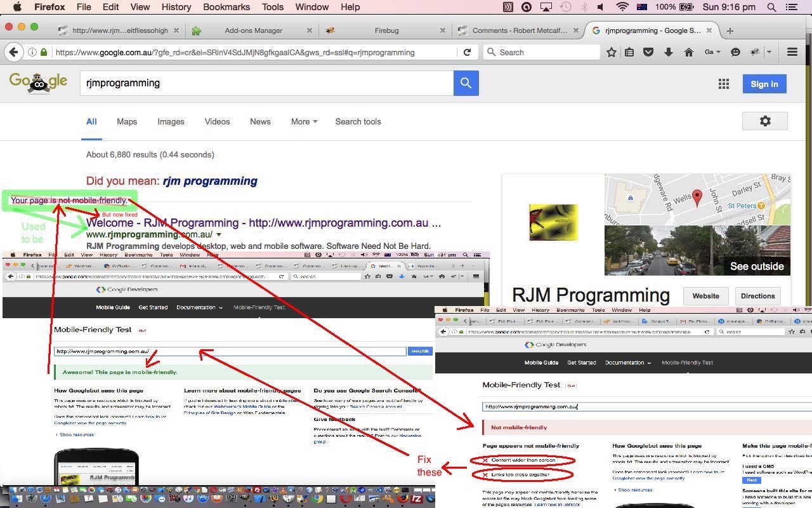This screenshot has width=812, height=508.
Task: Open the Bookmarks menu
Action: point(226,7)
